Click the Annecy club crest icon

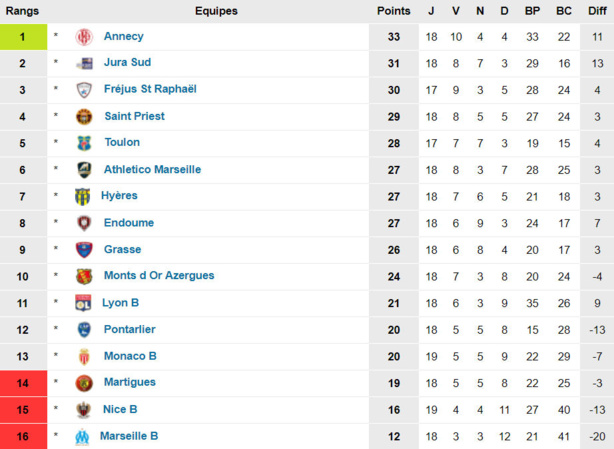coord(84,37)
